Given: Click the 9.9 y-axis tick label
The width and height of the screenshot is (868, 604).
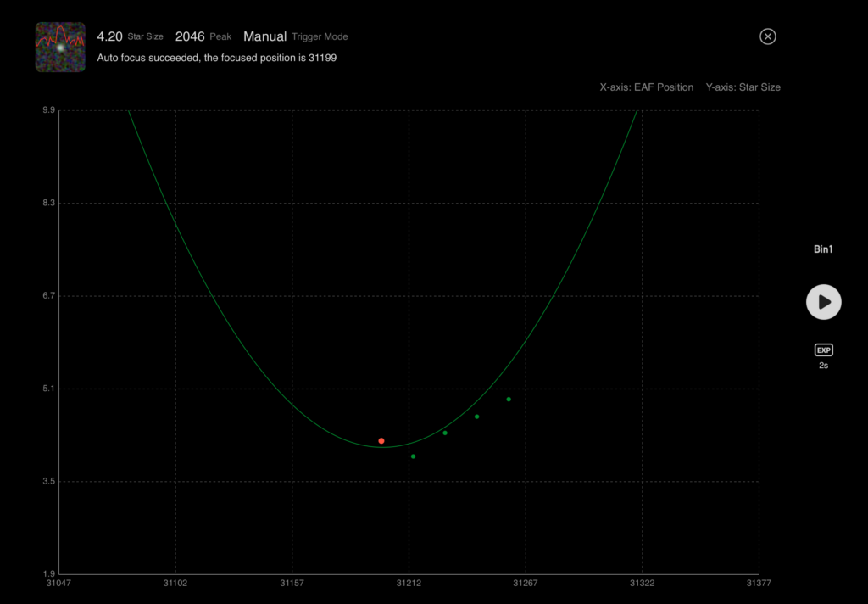Looking at the screenshot, I should pyautogui.click(x=48, y=110).
